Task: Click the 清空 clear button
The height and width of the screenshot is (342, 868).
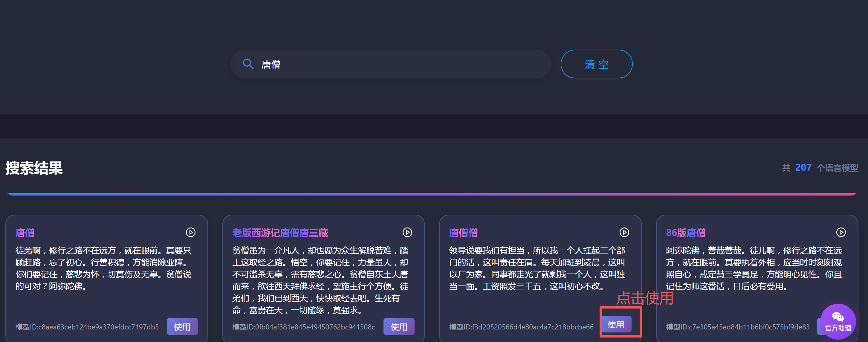Action: [596, 64]
